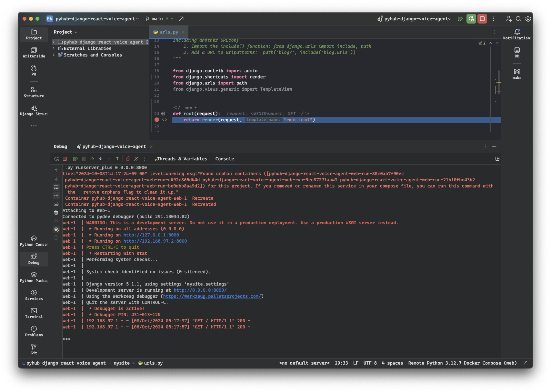This screenshot has width=551, height=392.
Task: Open Code With Me add-user icon
Action: pyautogui.click(x=509, y=19)
